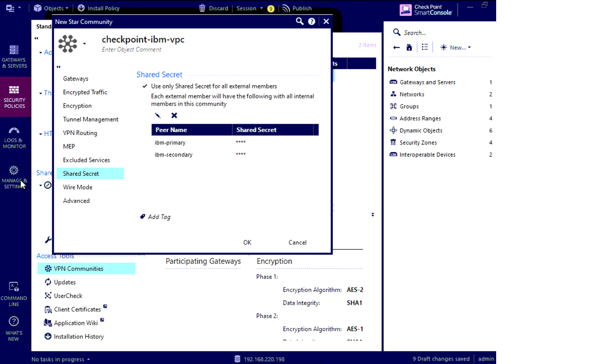Select the pencil icon to edit shared secret
The width and height of the screenshot is (597, 364).
click(157, 115)
